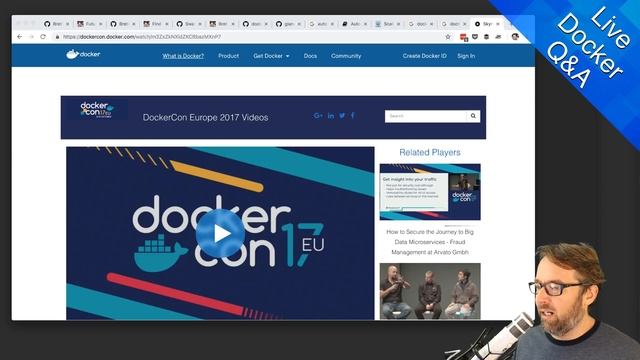
Task: Share via the Twitter bird icon
Action: coord(342,116)
